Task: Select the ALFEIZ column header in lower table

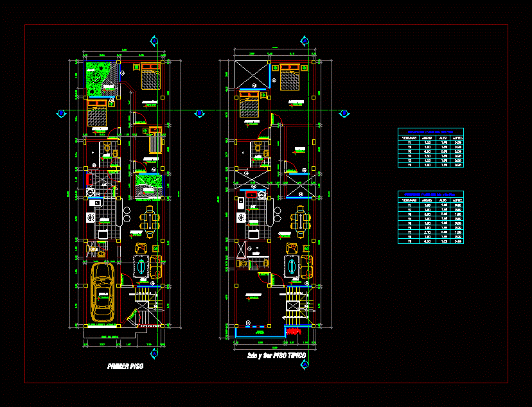Action: [458, 200]
